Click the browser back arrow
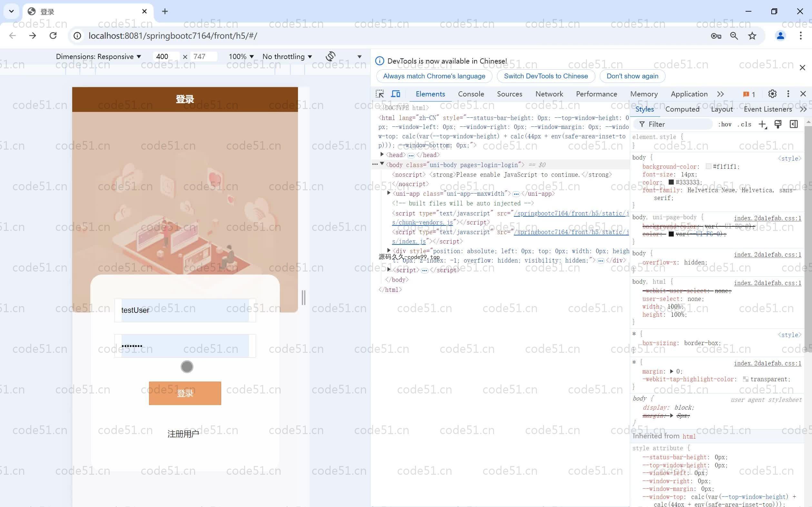Image resolution: width=812 pixels, height=507 pixels. click(12, 36)
